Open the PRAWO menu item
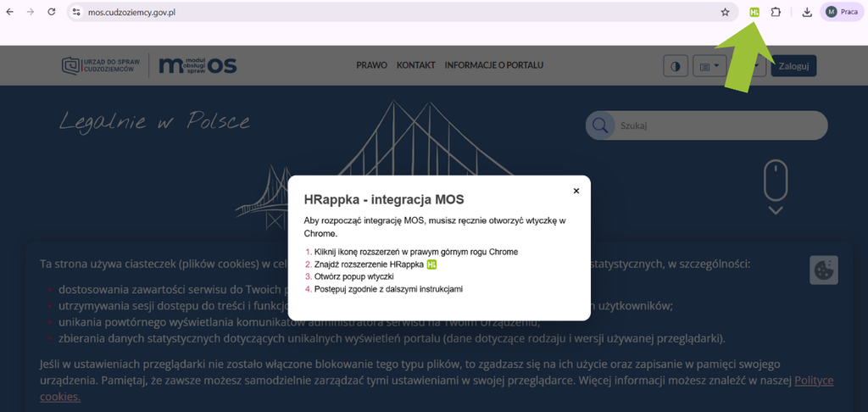The image size is (868, 412). click(x=371, y=64)
